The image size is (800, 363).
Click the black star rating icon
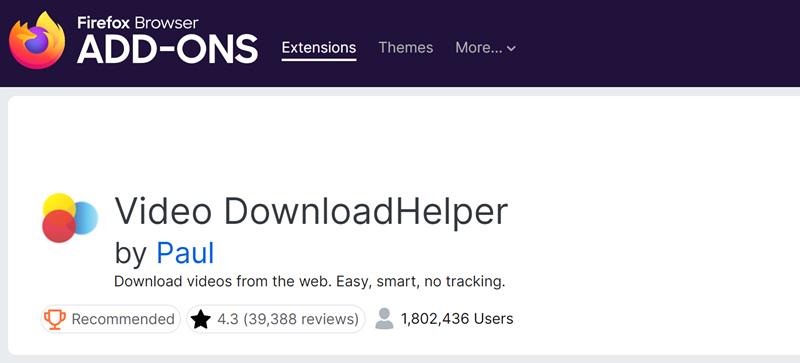201,320
